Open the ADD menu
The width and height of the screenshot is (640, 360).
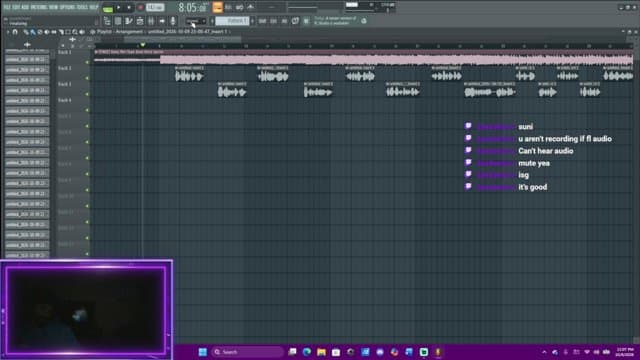24,7
